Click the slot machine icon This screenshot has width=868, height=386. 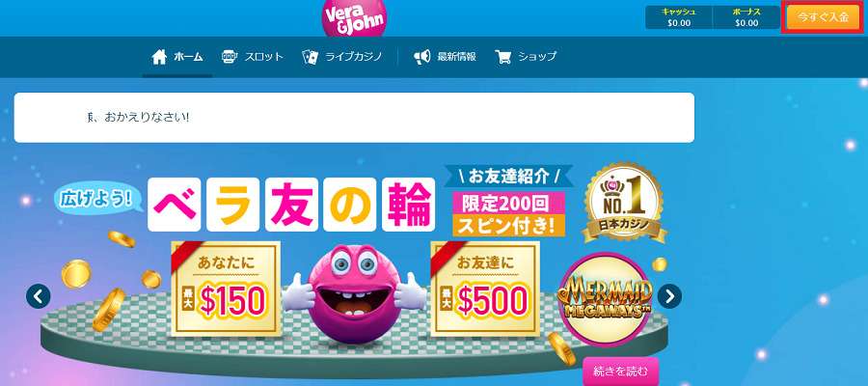pyautogui.click(x=230, y=57)
